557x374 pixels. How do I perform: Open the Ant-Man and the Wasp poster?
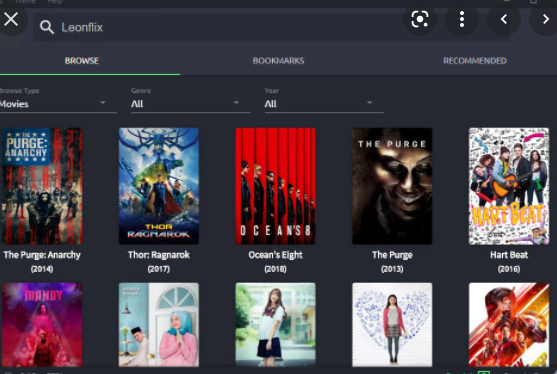pos(509,325)
